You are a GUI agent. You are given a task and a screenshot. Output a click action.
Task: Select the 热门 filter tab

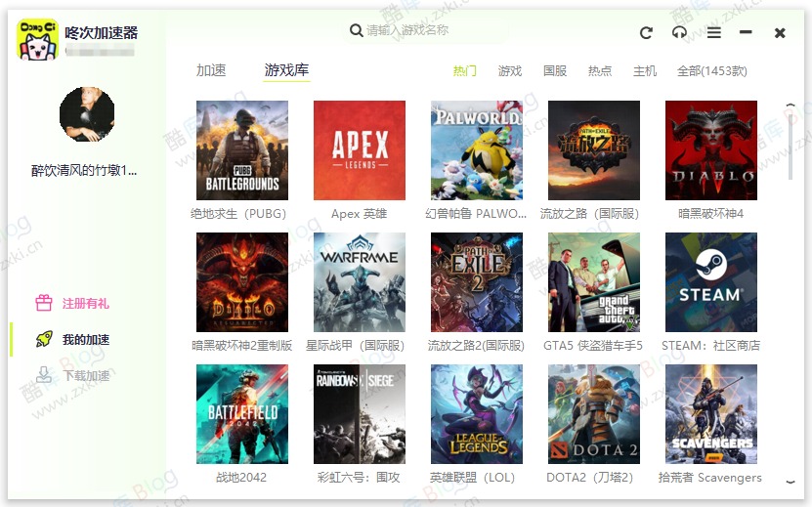pos(464,71)
